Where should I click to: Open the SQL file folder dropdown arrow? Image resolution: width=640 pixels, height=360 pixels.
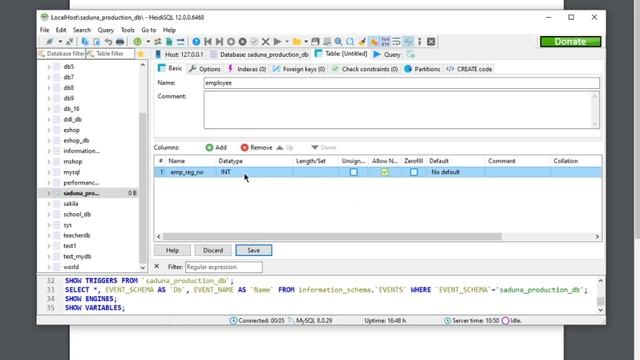(x=306, y=42)
